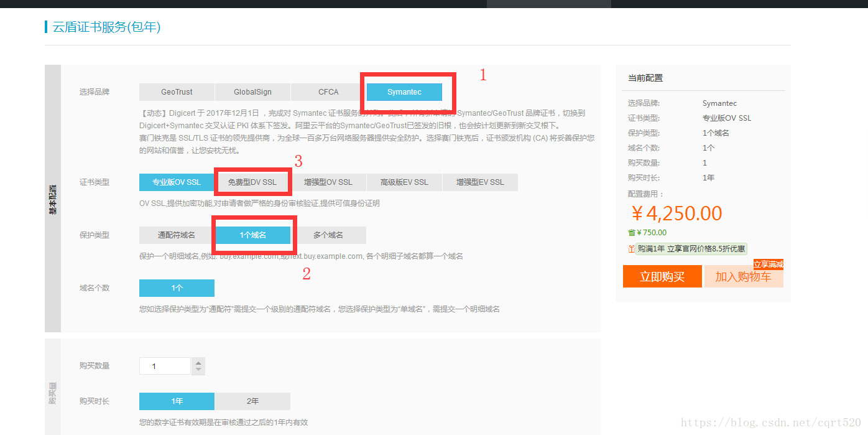Click the green savings icon by ¥750.00
This screenshot has width=868, height=435.
coord(632,233)
